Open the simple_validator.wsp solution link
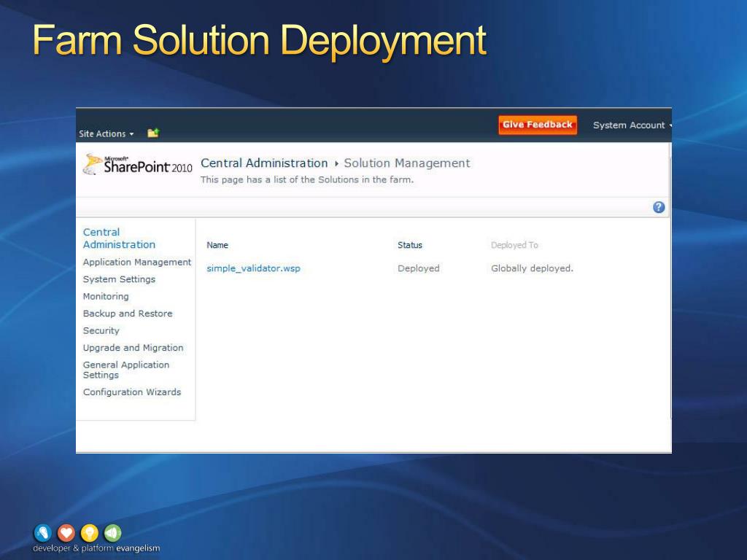The height and width of the screenshot is (560, 747). click(x=253, y=268)
